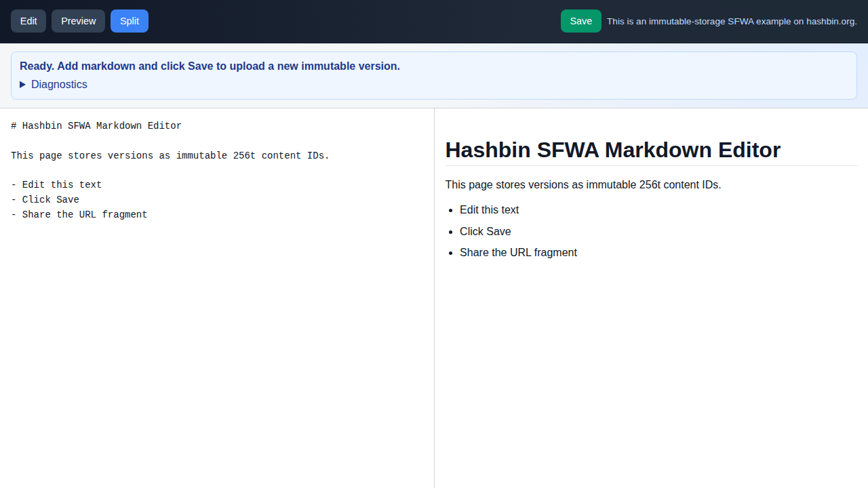Click the rendered paragraph about immutable content IDs
The height and width of the screenshot is (488, 868).
tap(583, 185)
